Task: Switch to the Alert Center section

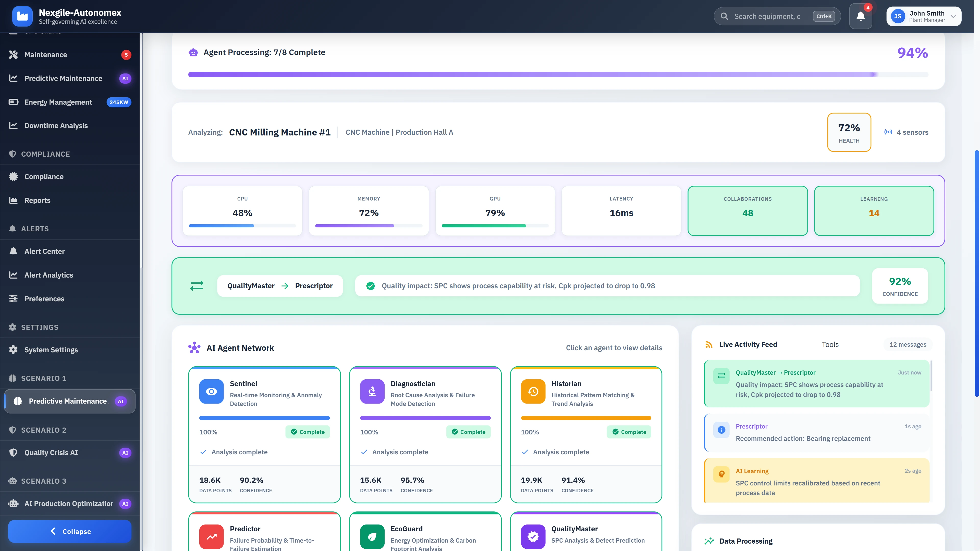Action: point(44,251)
